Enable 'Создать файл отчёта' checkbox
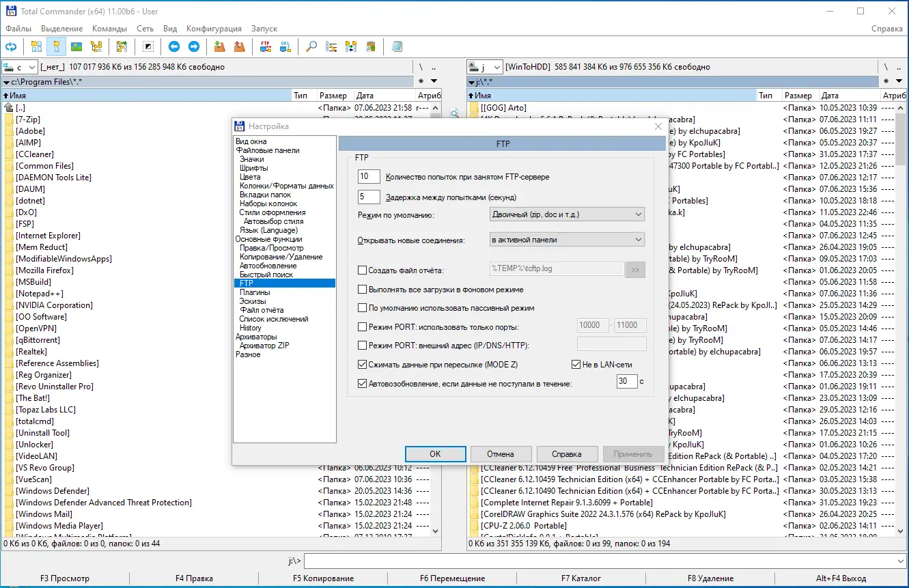The image size is (909, 588). [363, 270]
